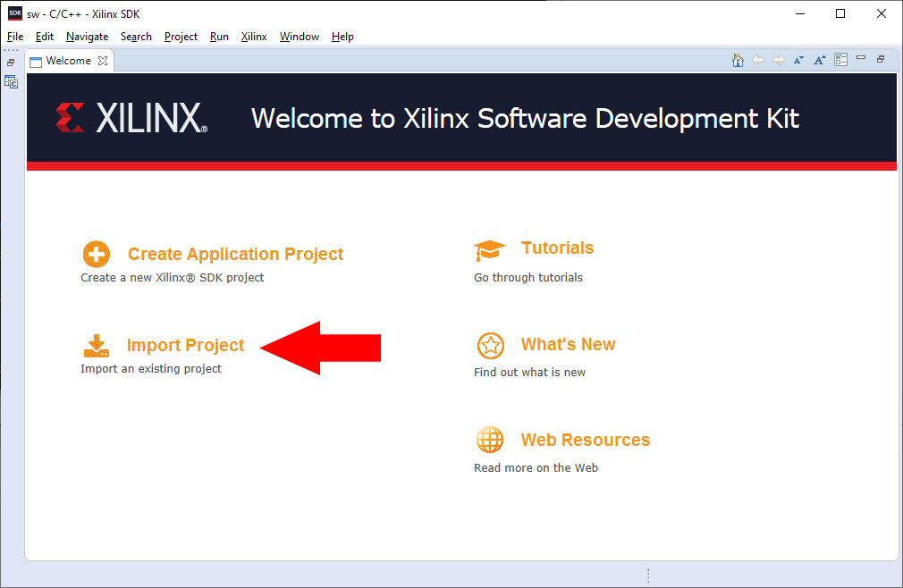The width and height of the screenshot is (903, 588).
Task: Go forward with the right arrow toolbar icon
Action: coord(779,60)
